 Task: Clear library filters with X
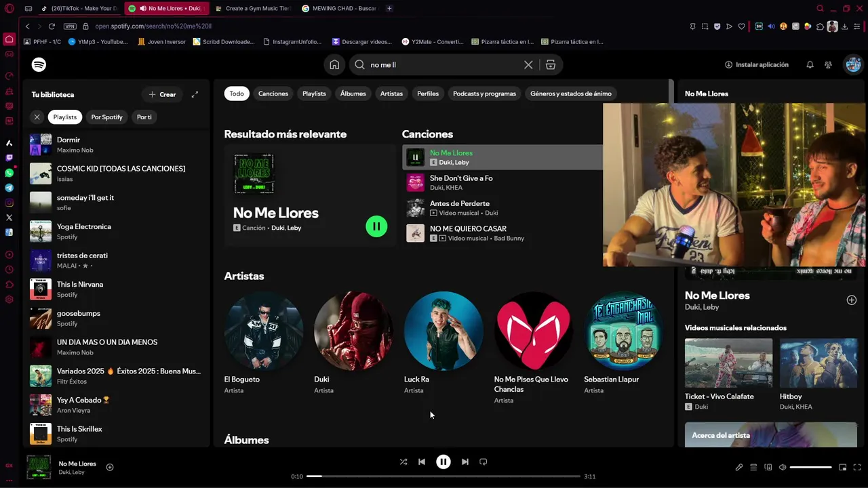click(x=37, y=117)
